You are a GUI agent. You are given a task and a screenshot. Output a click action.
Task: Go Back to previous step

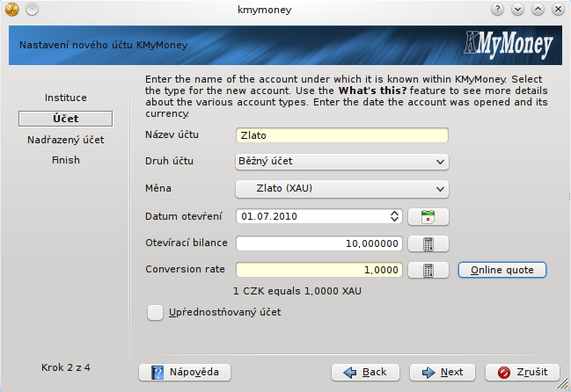click(x=365, y=373)
